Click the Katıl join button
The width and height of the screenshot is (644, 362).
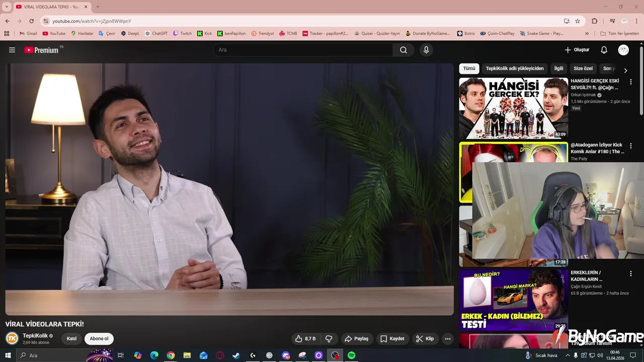coord(72,339)
